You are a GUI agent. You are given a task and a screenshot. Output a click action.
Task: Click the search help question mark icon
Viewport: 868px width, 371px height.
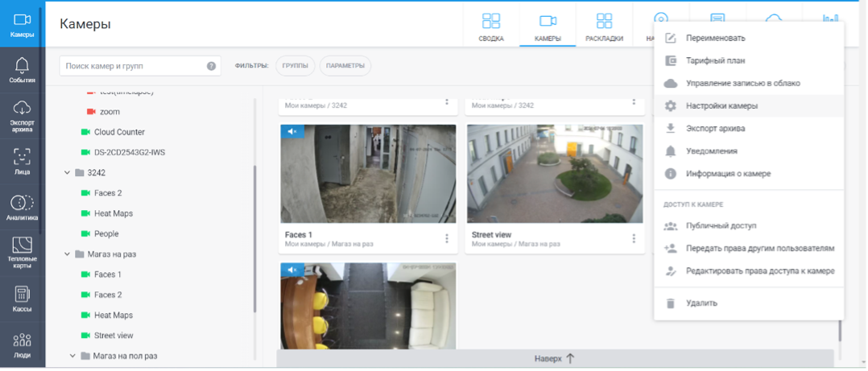tap(211, 66)
